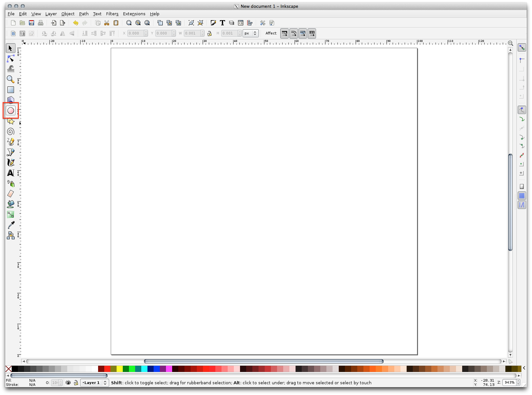Activate the Eraser tool

click(11, 194)
